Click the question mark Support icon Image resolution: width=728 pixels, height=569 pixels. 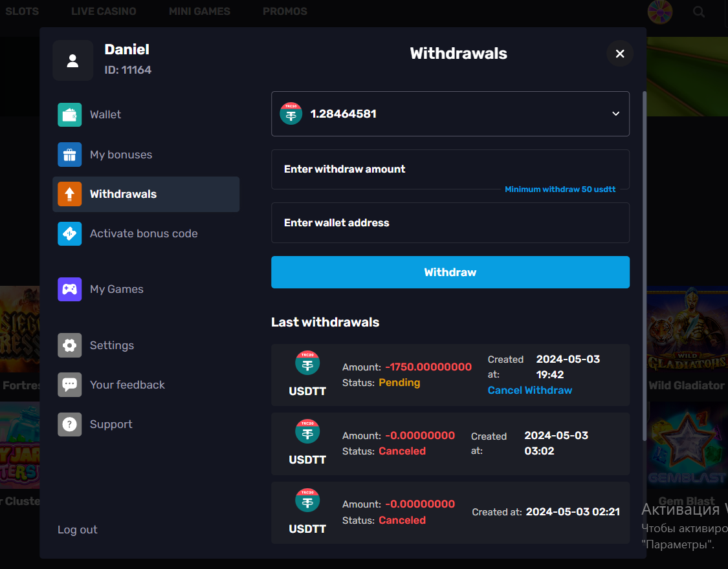point(69,424)
